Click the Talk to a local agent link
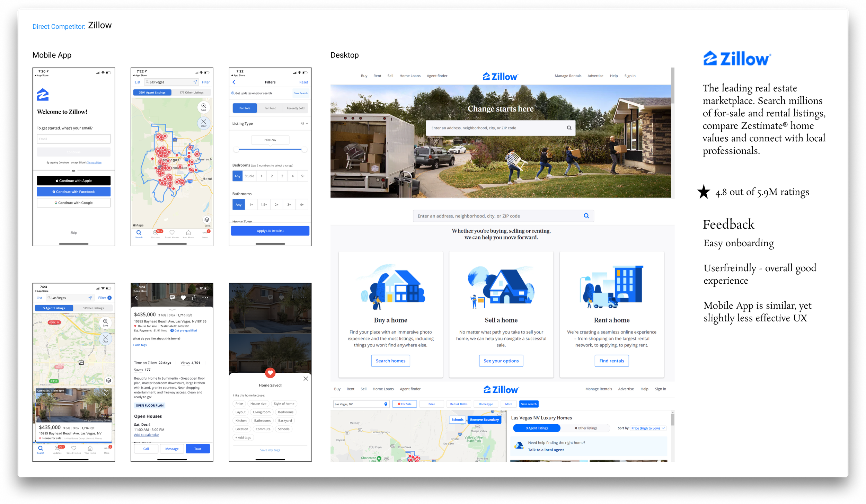Image resolution: width=866 pixels, height=504 pixels. [546, 450]
